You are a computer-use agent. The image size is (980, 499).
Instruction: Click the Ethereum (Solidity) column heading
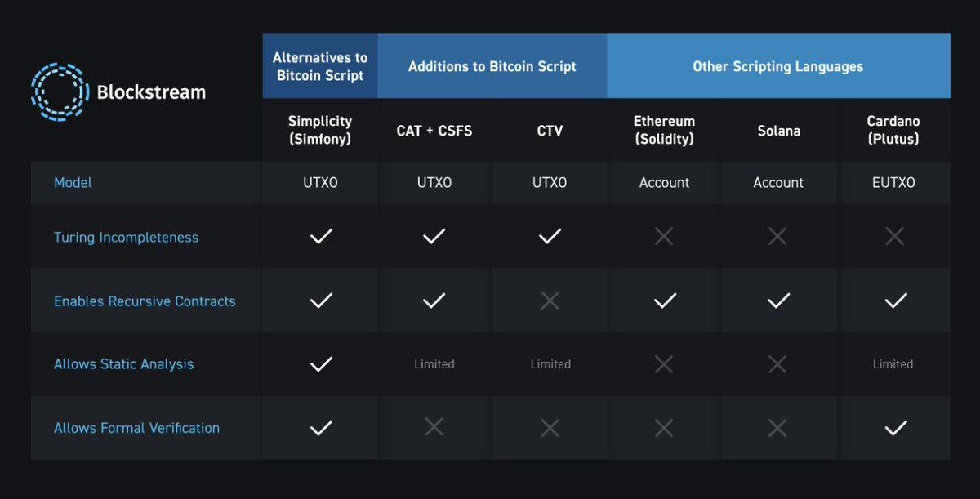(664, 130)
